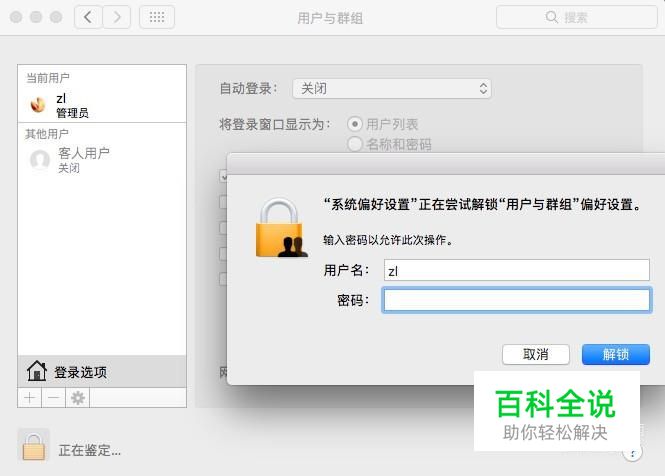665x476 pixels.
Task: Select the 名称和密码 radio button
Action: pos(355,144)
